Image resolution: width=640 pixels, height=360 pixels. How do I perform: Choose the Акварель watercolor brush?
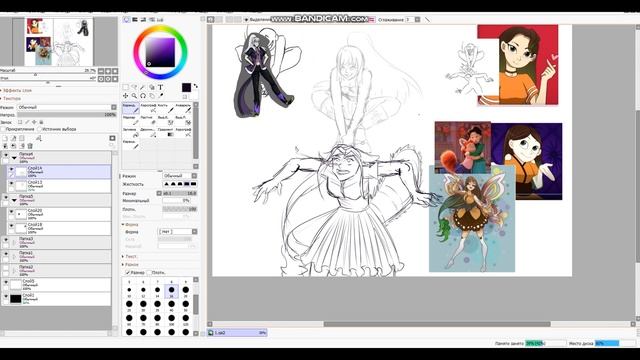click(183, 108)
